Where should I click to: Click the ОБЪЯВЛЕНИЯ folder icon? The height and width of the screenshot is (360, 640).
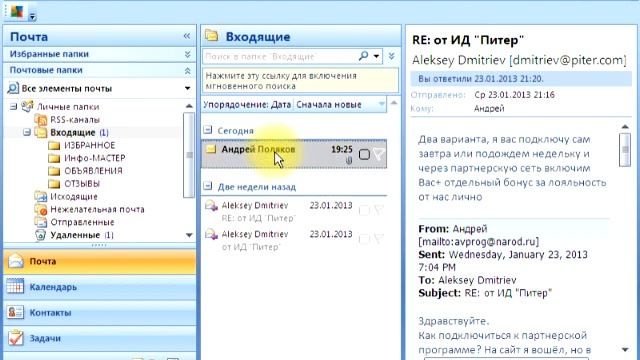(54, 171)
